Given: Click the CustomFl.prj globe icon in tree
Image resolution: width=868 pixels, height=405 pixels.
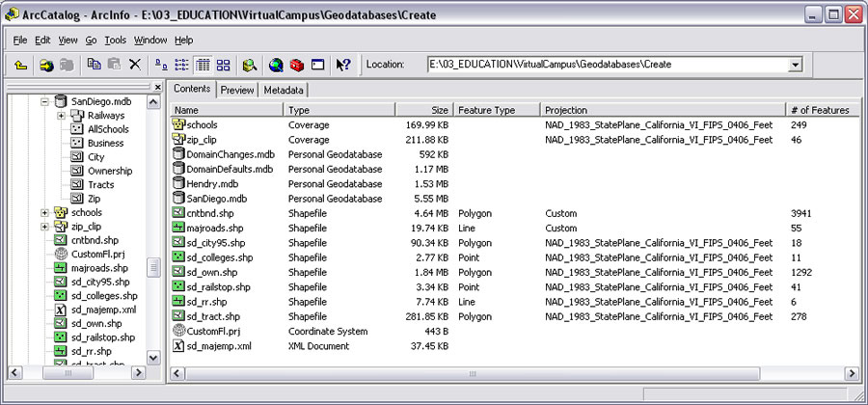Looking at the screenshot, I should tap(61, 254).
